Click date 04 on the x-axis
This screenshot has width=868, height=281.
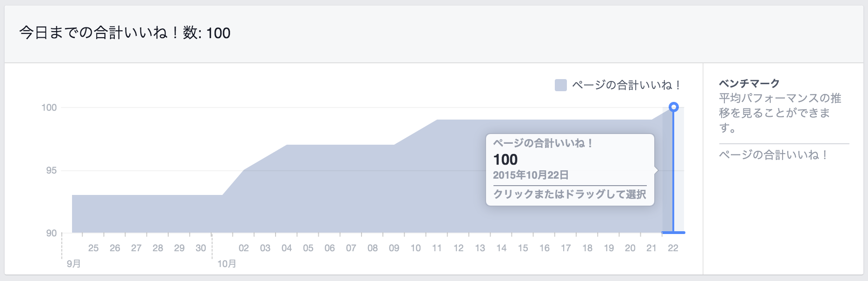287,248
